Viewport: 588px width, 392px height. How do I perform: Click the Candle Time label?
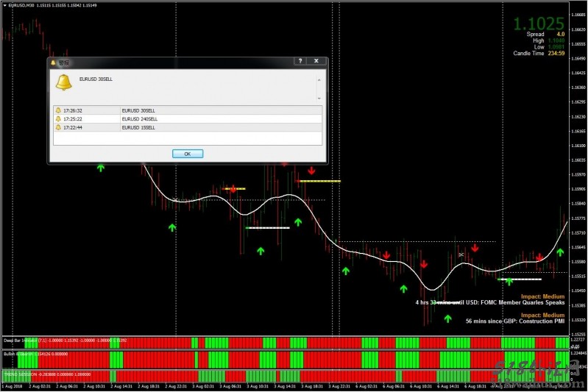pos(528,53)
